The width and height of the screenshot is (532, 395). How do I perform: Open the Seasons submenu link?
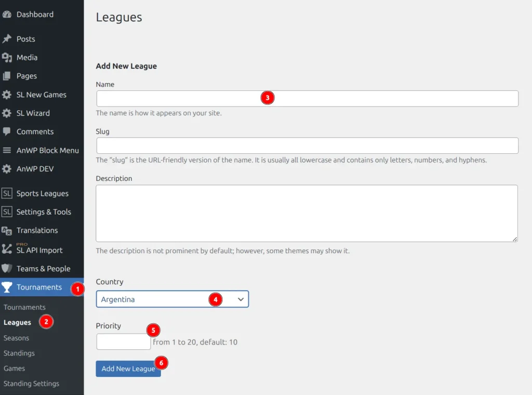pyautogui.click(x=16, y=338)
